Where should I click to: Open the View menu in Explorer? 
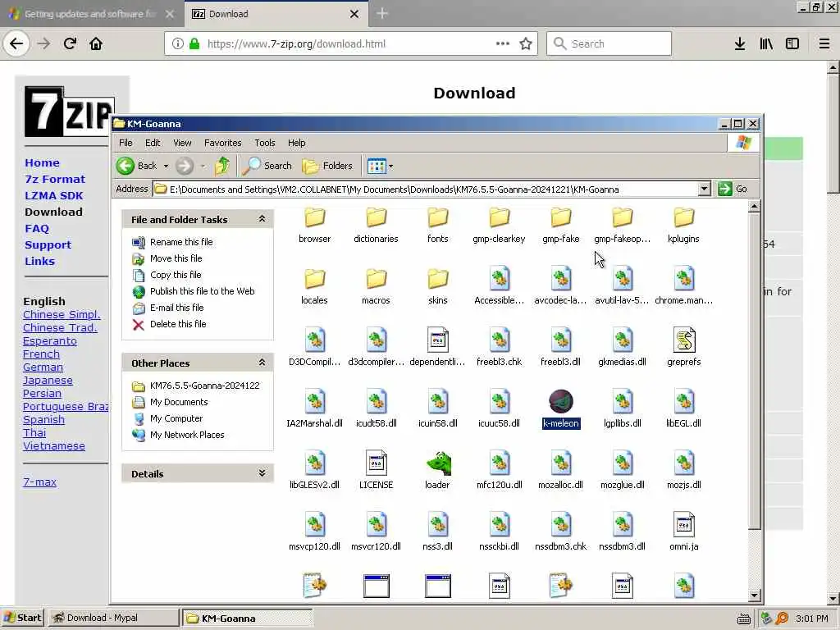[x=182, y=143]
